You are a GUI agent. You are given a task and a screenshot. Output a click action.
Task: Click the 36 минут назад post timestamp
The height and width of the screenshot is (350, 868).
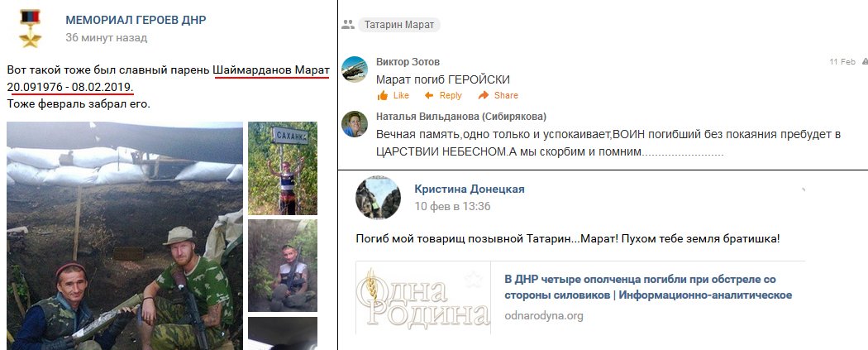107,38
